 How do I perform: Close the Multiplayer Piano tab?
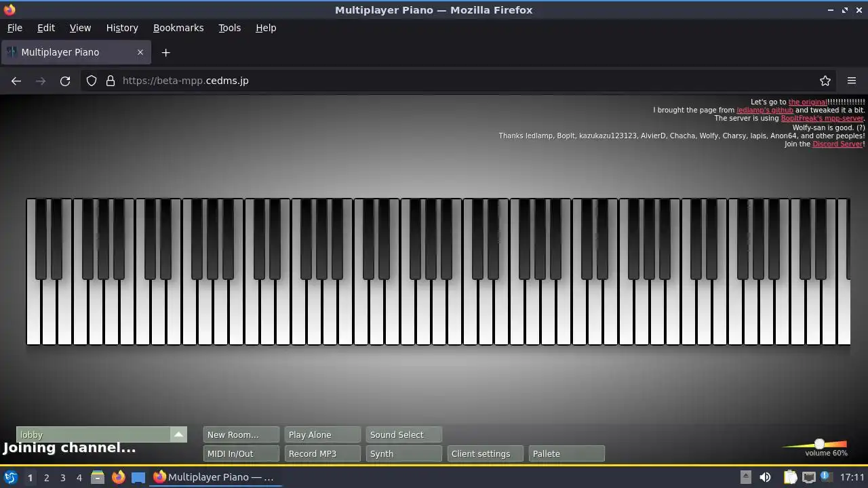[x=140, y=52]
